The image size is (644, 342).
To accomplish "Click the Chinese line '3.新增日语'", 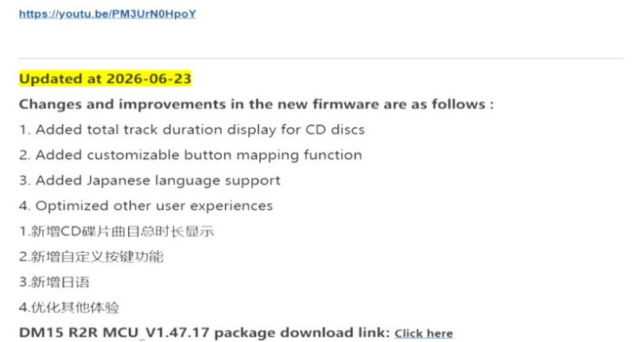I will (x=54, y=282).
